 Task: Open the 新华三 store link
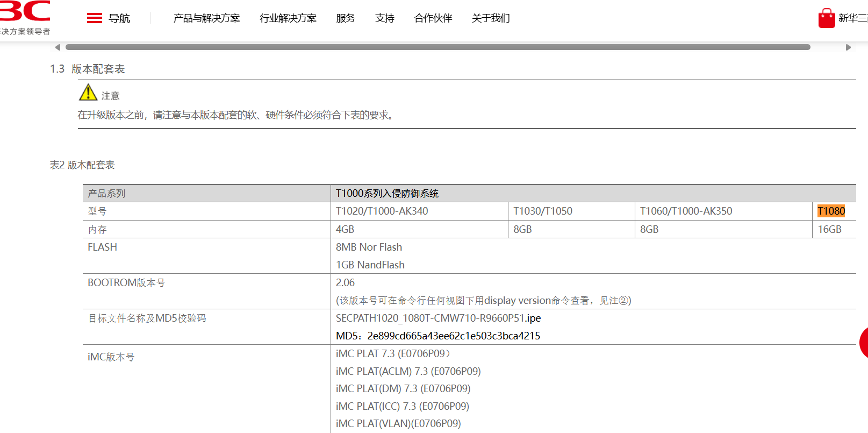pos(853,18)
